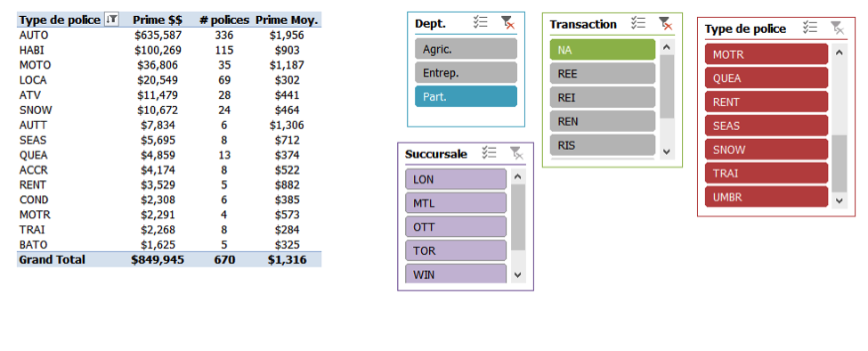Click the $1,956 average prime cell
This screenshot has width=868, height=351.
[287, 36]
